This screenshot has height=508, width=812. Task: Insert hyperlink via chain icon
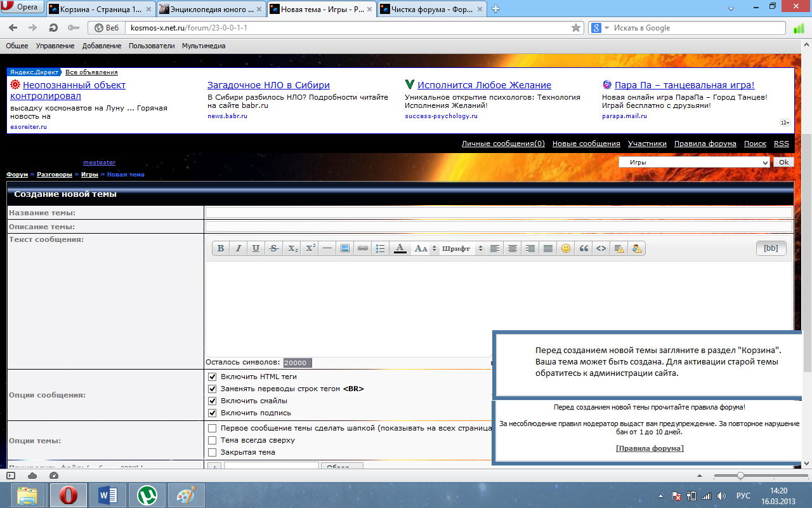coord(363,248)
